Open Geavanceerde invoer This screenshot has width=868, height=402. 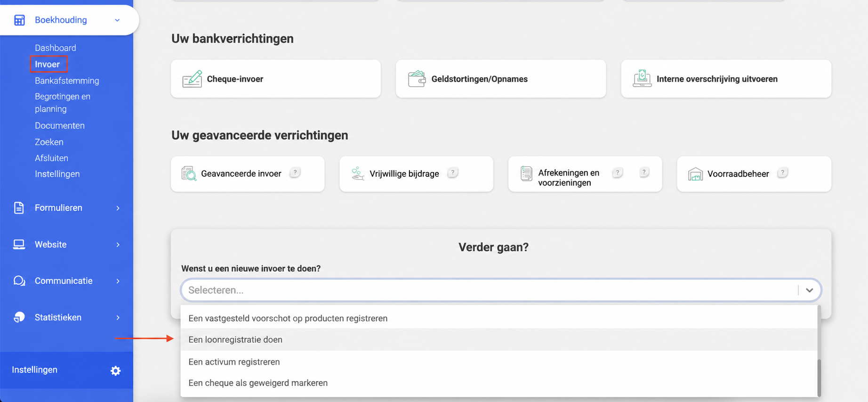click(x=248, y=174)
